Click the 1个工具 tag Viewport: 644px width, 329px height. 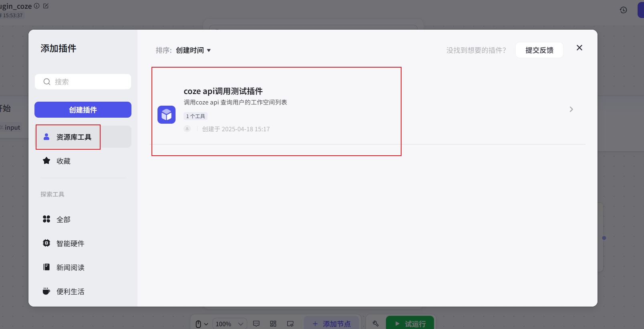(x=196, y=116)
